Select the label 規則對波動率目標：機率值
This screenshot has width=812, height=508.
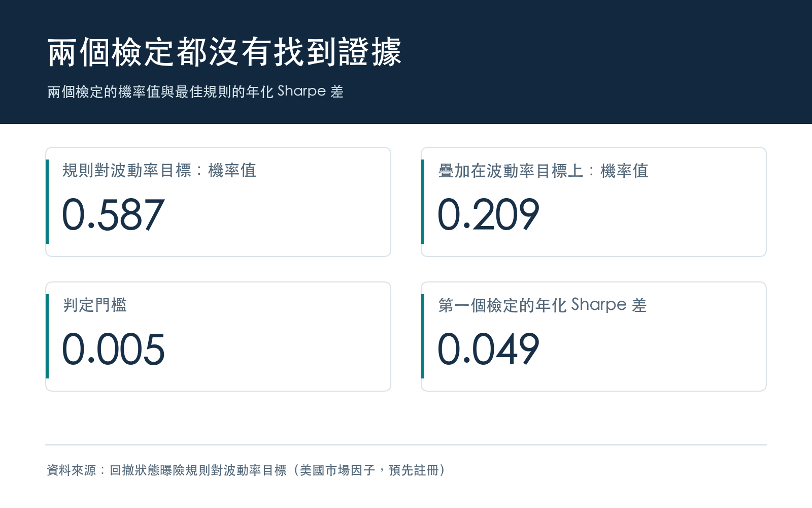coord(159,170)
